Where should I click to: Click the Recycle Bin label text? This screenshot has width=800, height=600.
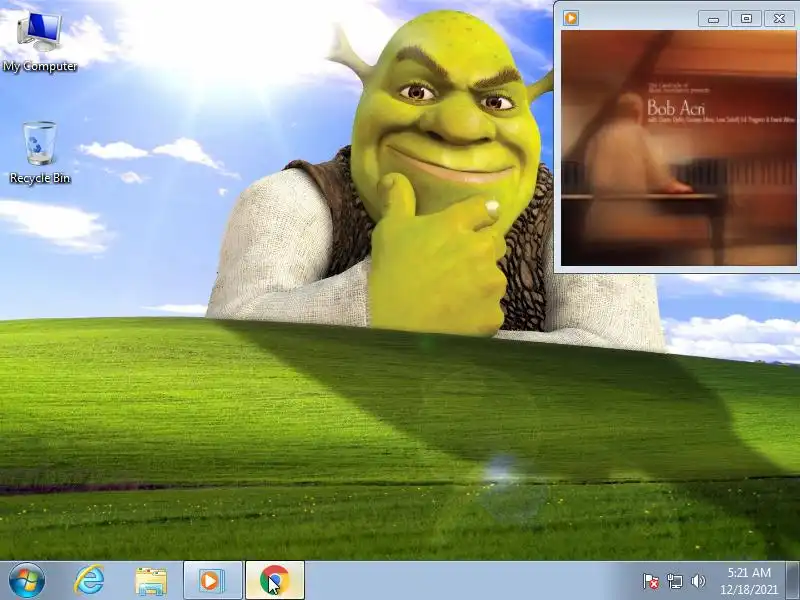(40, 178)
